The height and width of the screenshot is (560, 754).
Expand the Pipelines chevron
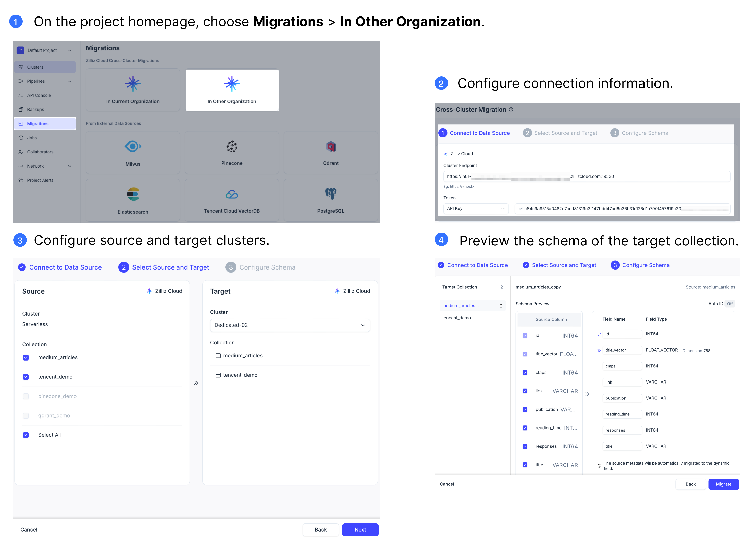[x=69, y=81]
